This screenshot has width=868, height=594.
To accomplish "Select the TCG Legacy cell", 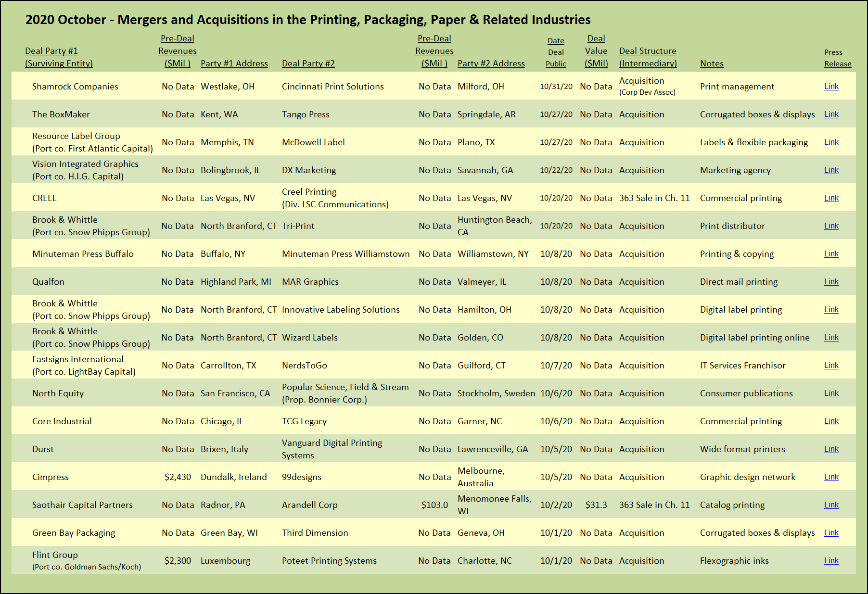I will click(304, 421).
